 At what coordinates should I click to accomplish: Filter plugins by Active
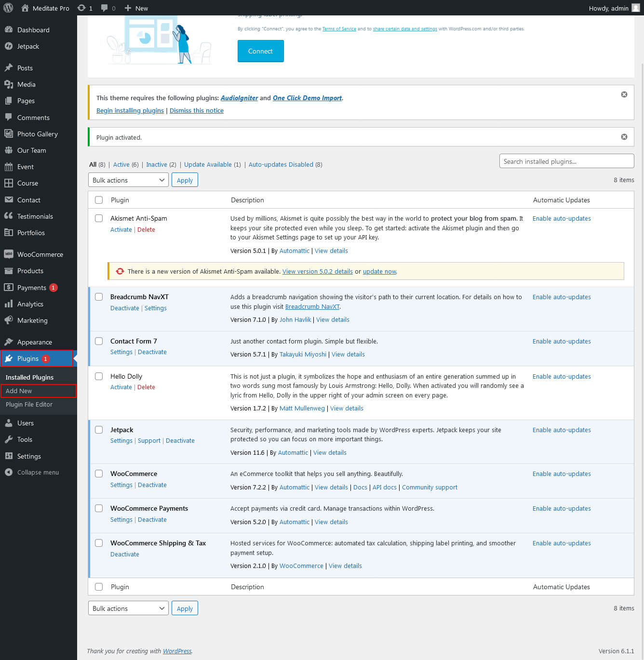click(x=121, y=164)
